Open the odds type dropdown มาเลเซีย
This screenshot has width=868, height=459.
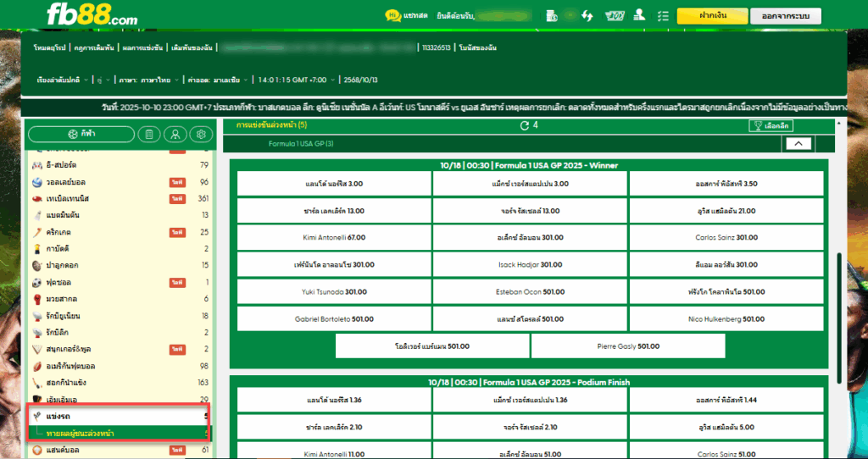pyautogui.click(x=218, y=80)
